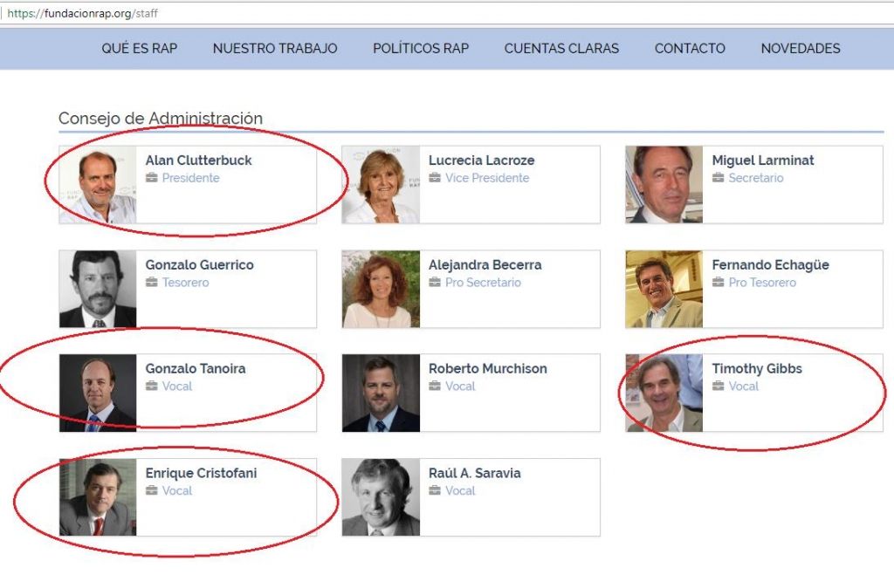
Task: Navigate to NOVEDADES
Action: click(x=801, y=49)
